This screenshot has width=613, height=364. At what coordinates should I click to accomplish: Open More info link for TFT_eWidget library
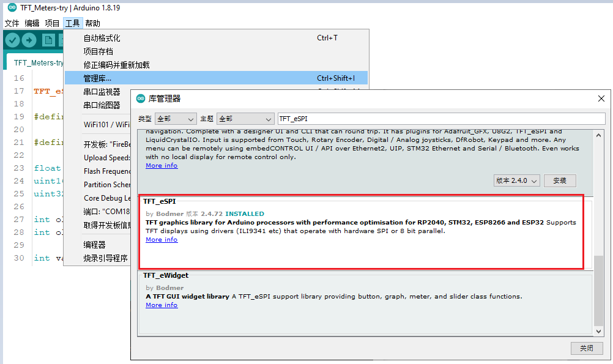point(162,305)
